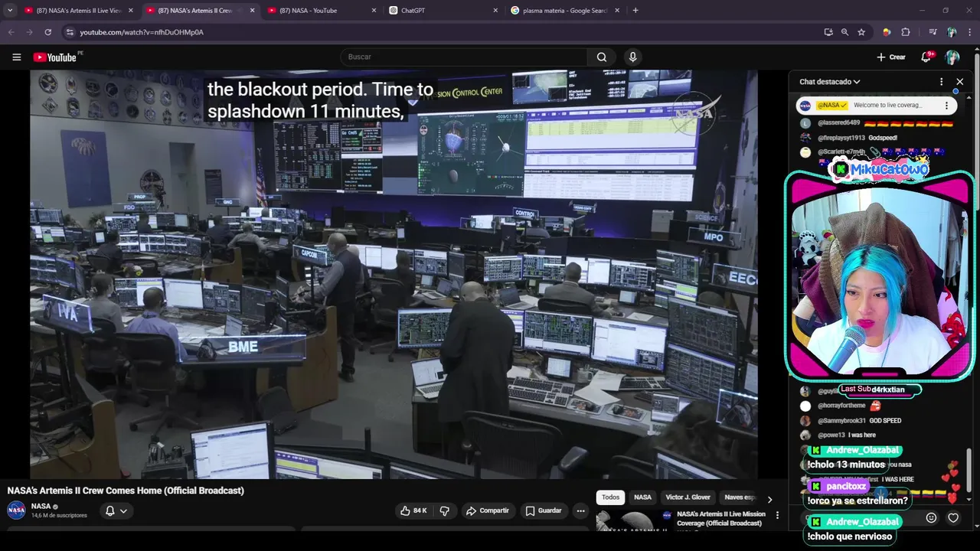
Task: Expand Chat destacado dropdown
Action: point(830,82)
